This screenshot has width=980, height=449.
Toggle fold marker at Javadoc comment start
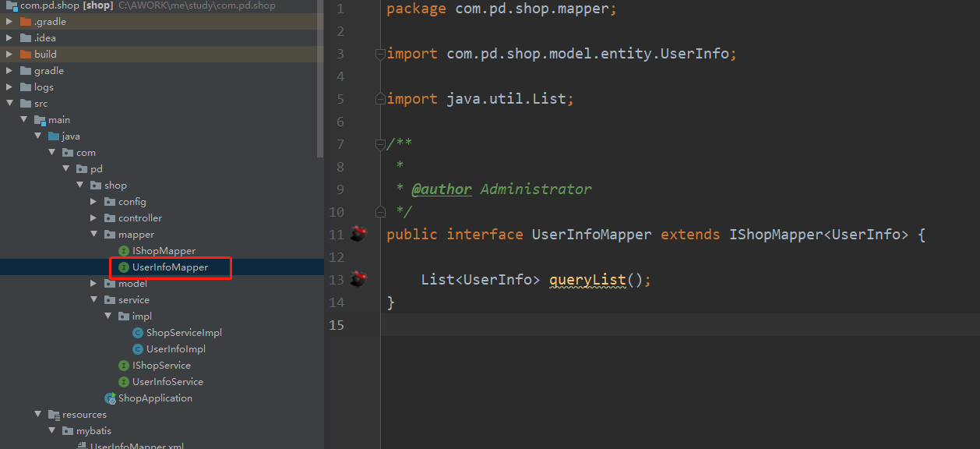click(380, 144)
